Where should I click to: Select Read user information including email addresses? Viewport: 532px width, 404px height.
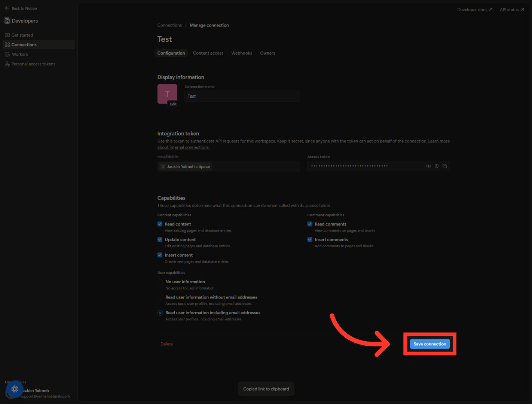point(160,313)
